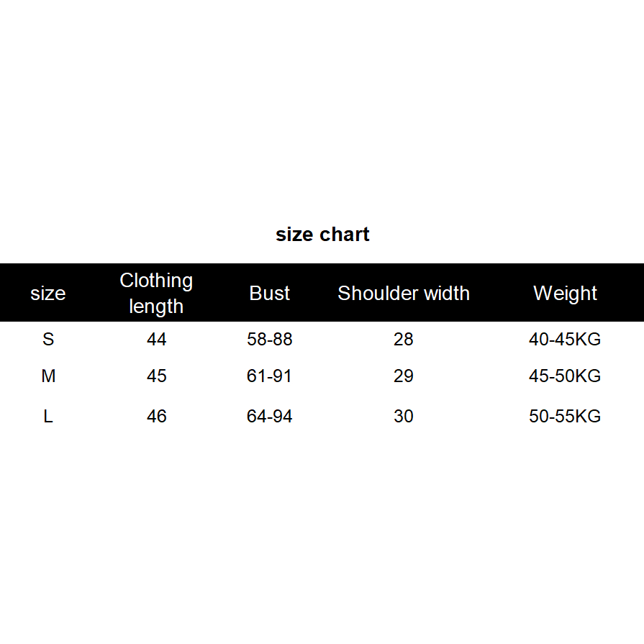This screenshot has width=644, height=644.
Task: Pick the size "L" row label
Action: click(48, 417)
